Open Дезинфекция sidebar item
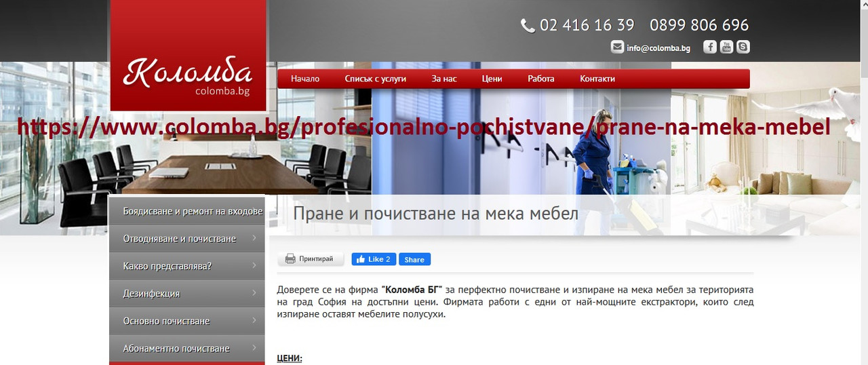 (187, 294)
